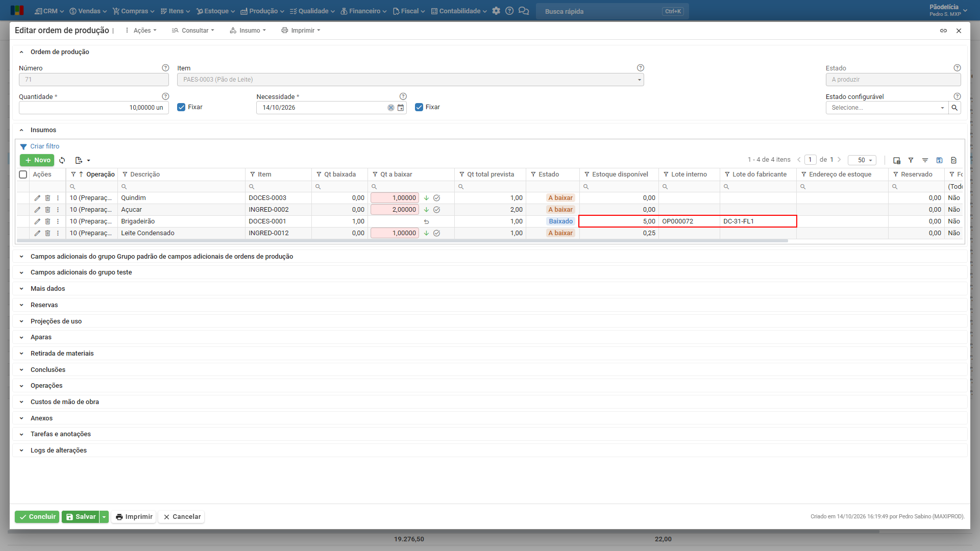Viewport: 980px width, 551px height.
Task: Click undo arrow in Brigadeirão row
Action: (426, 221)
